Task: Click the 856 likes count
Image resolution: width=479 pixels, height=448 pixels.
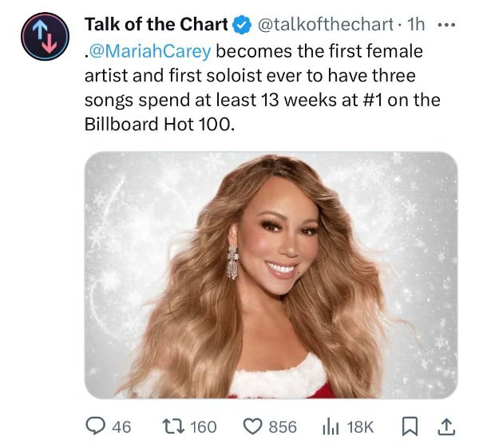Action: [283, 426]
